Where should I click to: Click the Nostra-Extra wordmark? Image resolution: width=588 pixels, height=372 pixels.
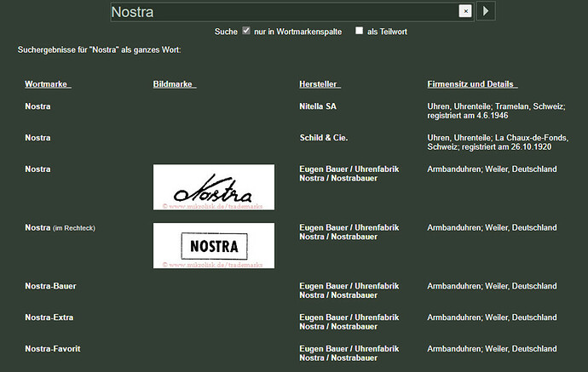coord(49,318)
